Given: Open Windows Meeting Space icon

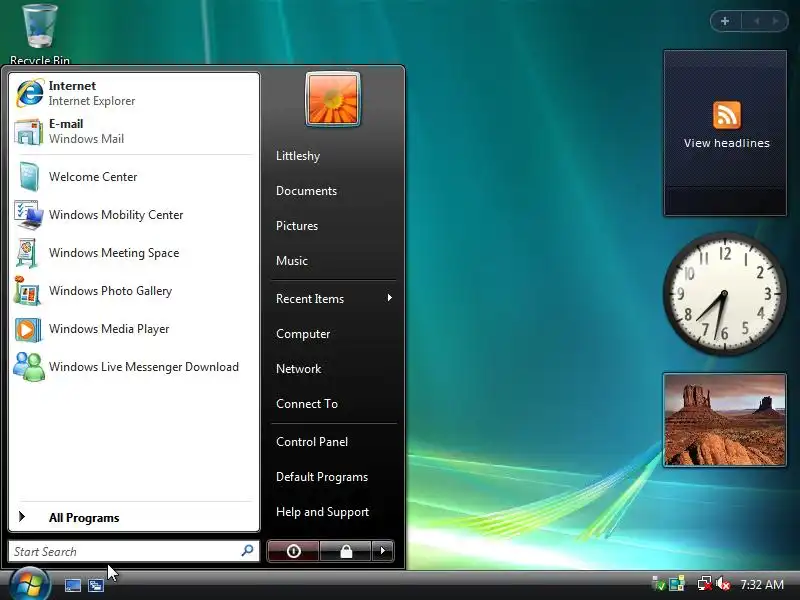Looking at the screenshot, I should tap(28, 253).
